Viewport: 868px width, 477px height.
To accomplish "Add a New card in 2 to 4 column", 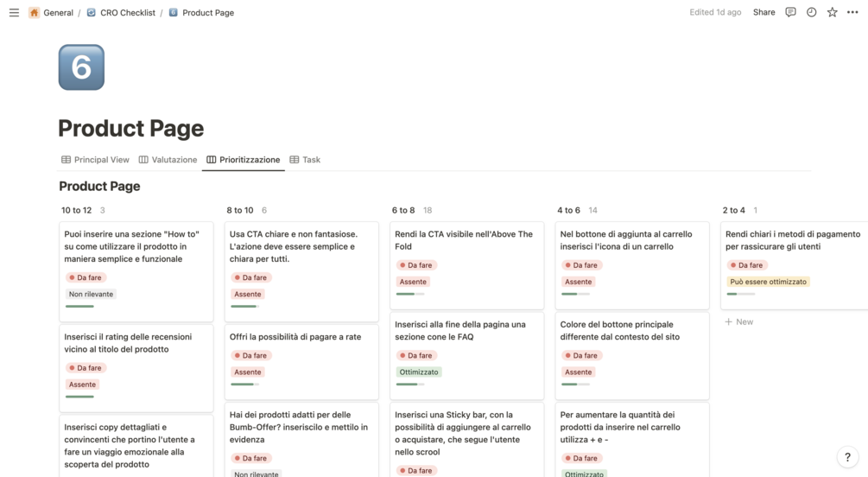I will click(x=739, y=321).
